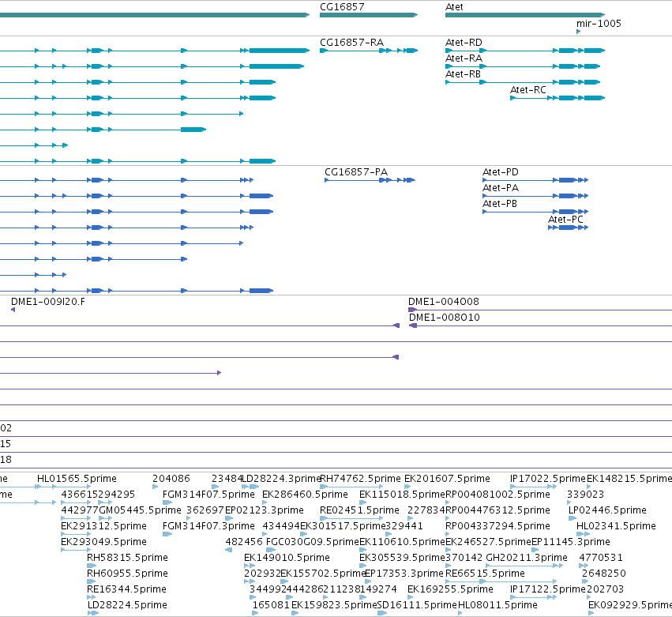The height and width of the screenshot is (617, 672).
Task: Open the RE16344.5prime EST label
Action: point(126,589)
